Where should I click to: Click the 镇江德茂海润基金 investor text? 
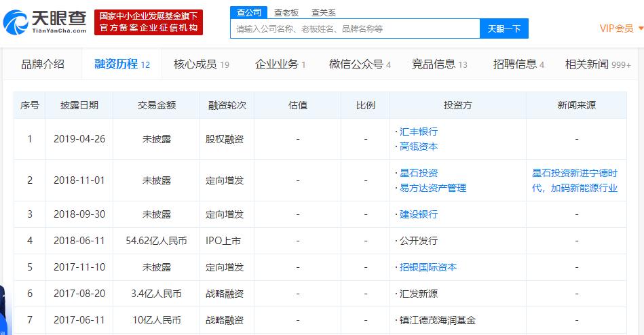point(438,320)
